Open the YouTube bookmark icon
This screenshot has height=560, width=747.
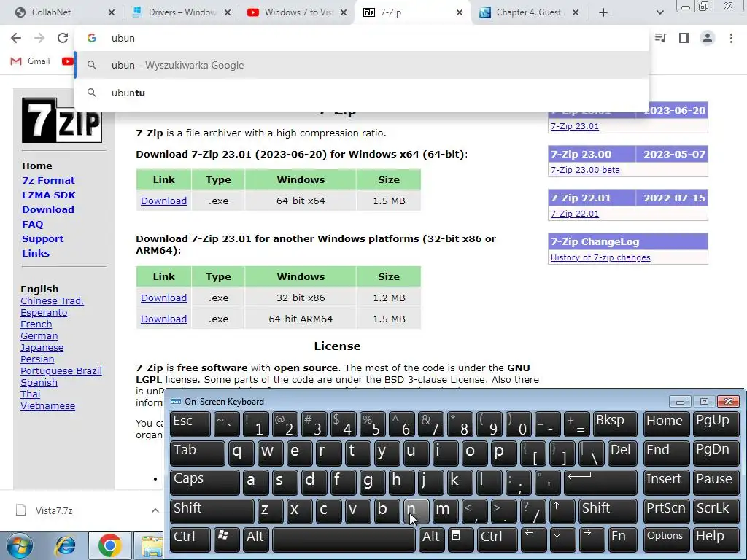[68, 61]
